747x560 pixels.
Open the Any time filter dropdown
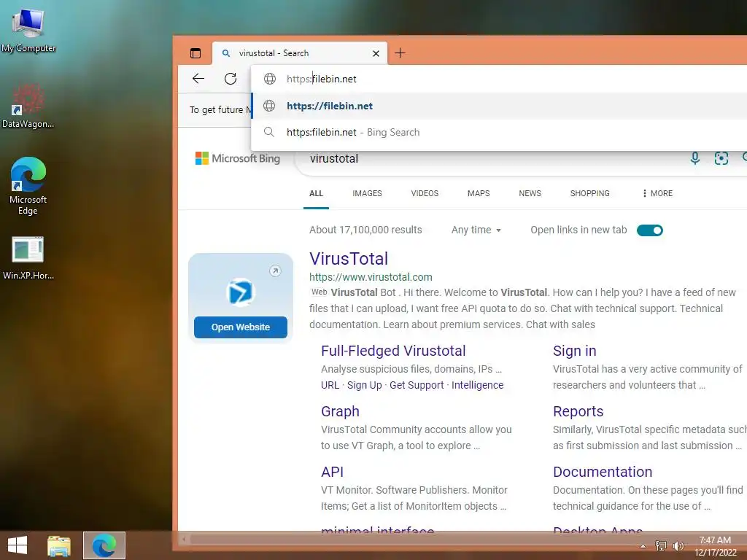pyautogui.click(x=476, y=230)
